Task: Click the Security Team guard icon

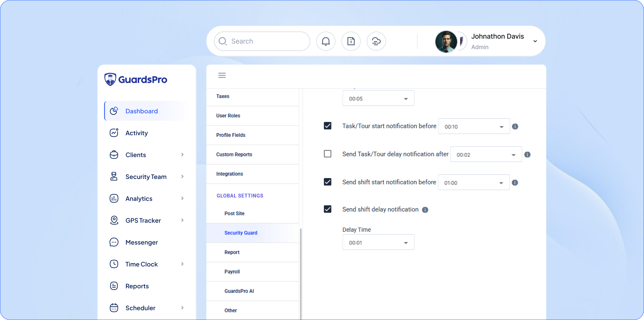Action: click(114, 177)
